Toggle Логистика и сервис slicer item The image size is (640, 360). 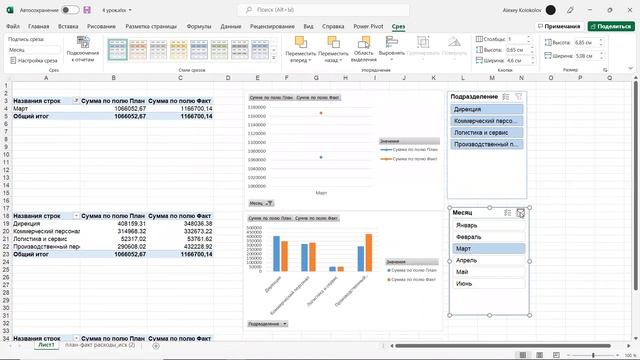487,133
